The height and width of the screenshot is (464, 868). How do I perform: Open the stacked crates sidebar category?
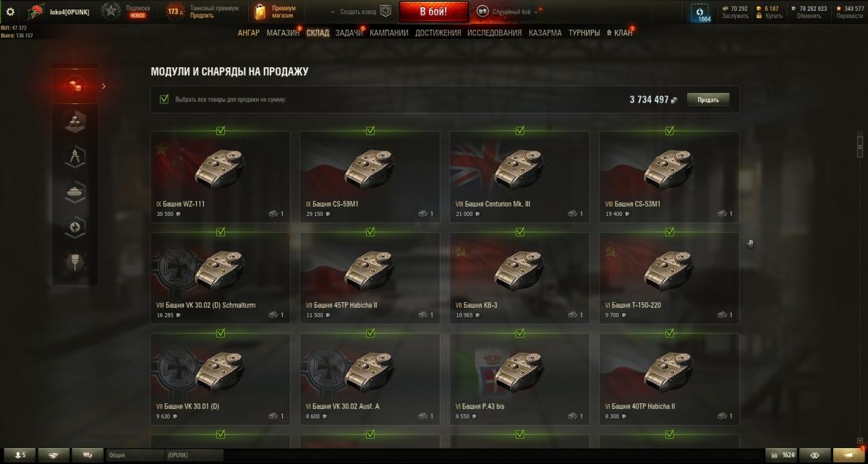[75, 121]
